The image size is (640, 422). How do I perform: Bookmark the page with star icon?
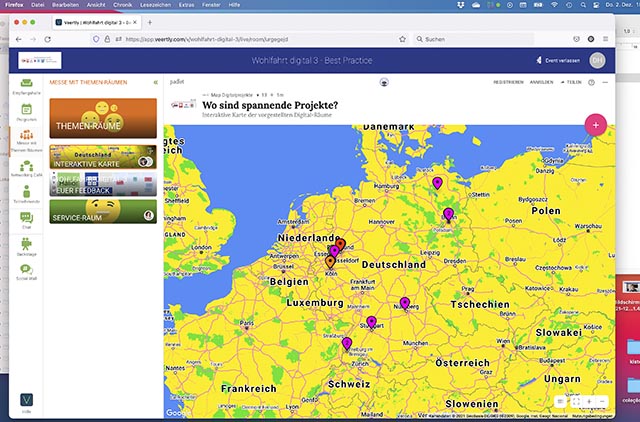pyautogui.click(x=402, y=39)
